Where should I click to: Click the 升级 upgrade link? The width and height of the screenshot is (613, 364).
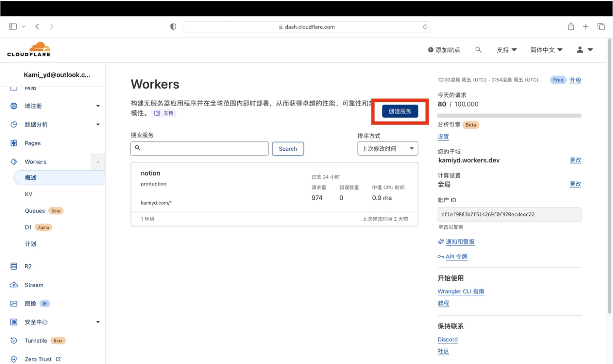click(x=575, y=80)
